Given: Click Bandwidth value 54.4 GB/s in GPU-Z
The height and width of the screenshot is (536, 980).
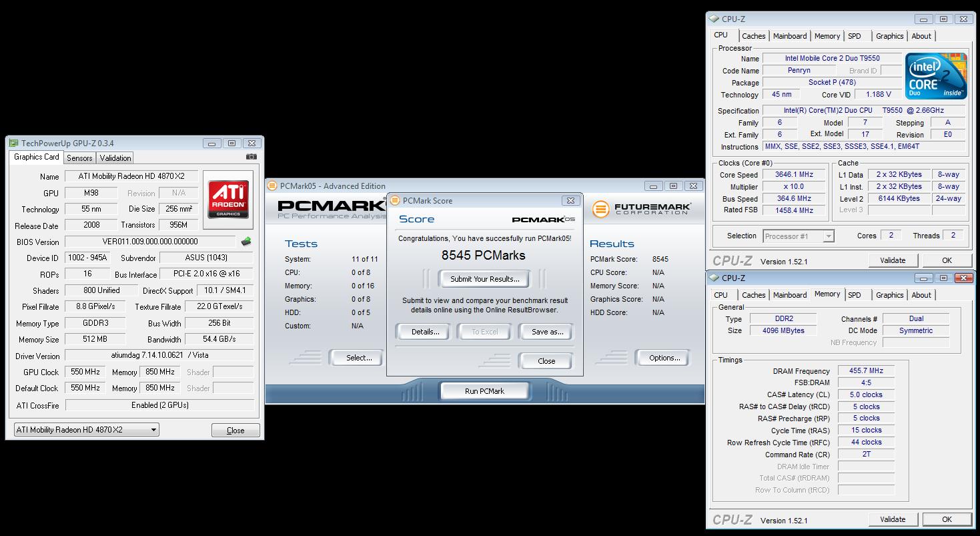Looking at the screenshot, I should click(x=219, y=340).
